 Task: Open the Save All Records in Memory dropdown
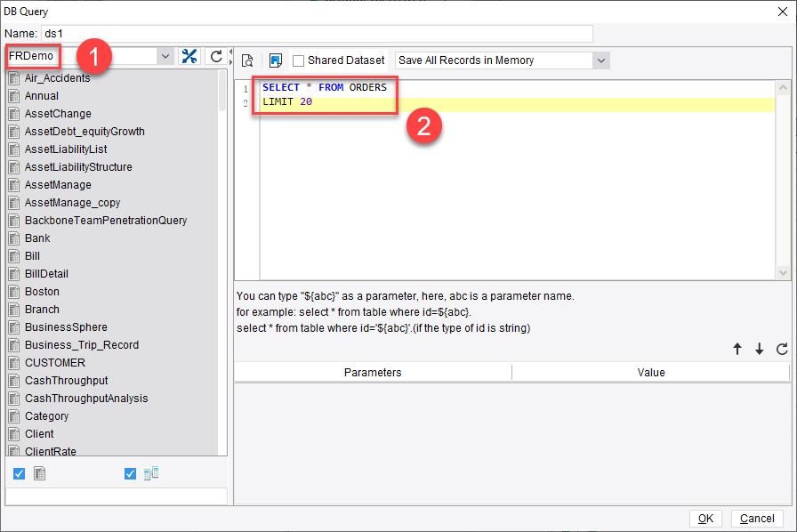(x=602, y=60)
